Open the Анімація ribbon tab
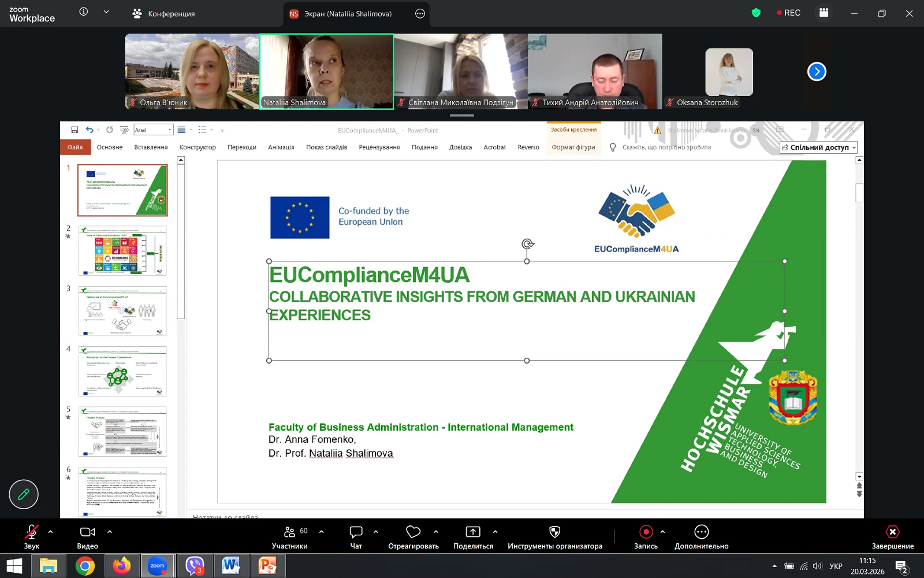 pyautogui.click(x=281, y=147)
